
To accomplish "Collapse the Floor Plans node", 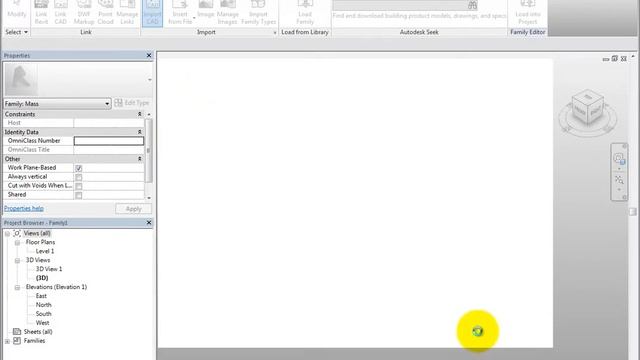I will click(x=17, y=242).
